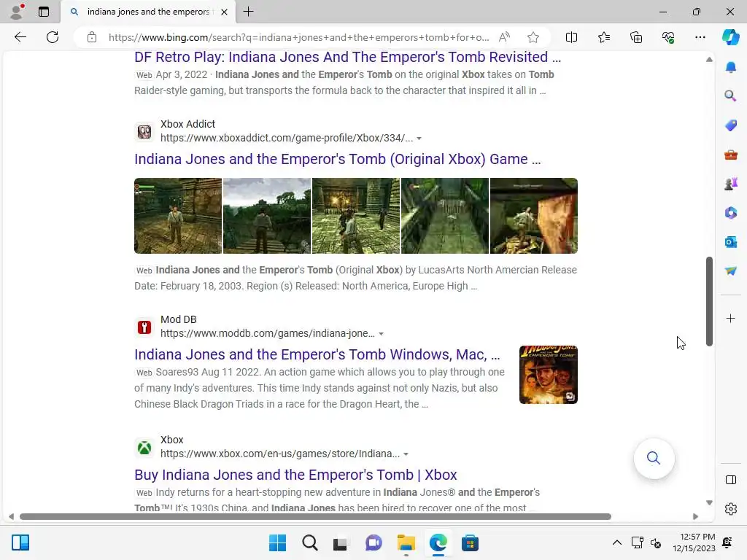The height and width of the screenshot is (560, 747).
Task: Open fifth screenshot with orange wall
Action: 533,216
